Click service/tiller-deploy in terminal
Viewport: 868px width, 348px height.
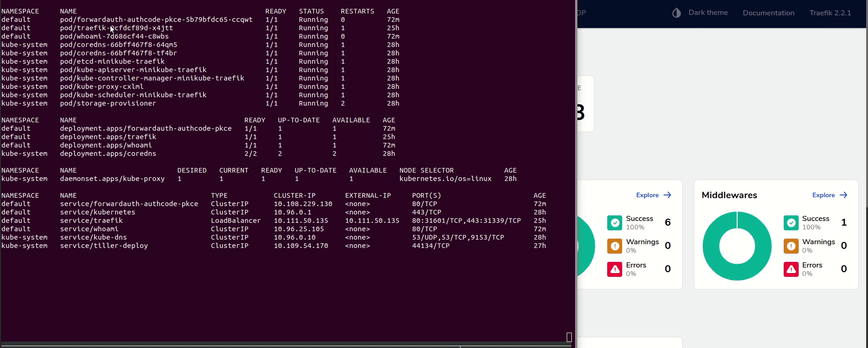(x=104, y=246)
